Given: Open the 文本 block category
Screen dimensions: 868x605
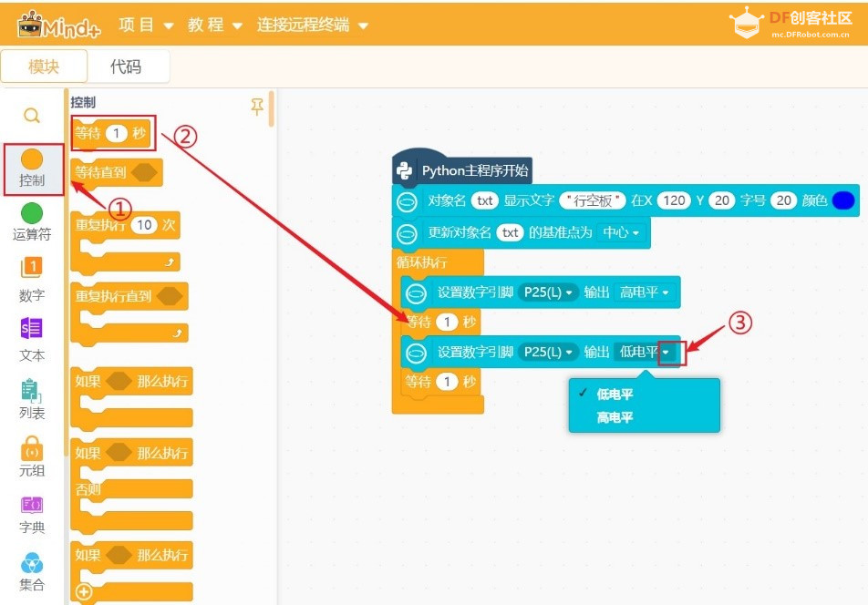Looking at the screenshot, I should [32, 339].
